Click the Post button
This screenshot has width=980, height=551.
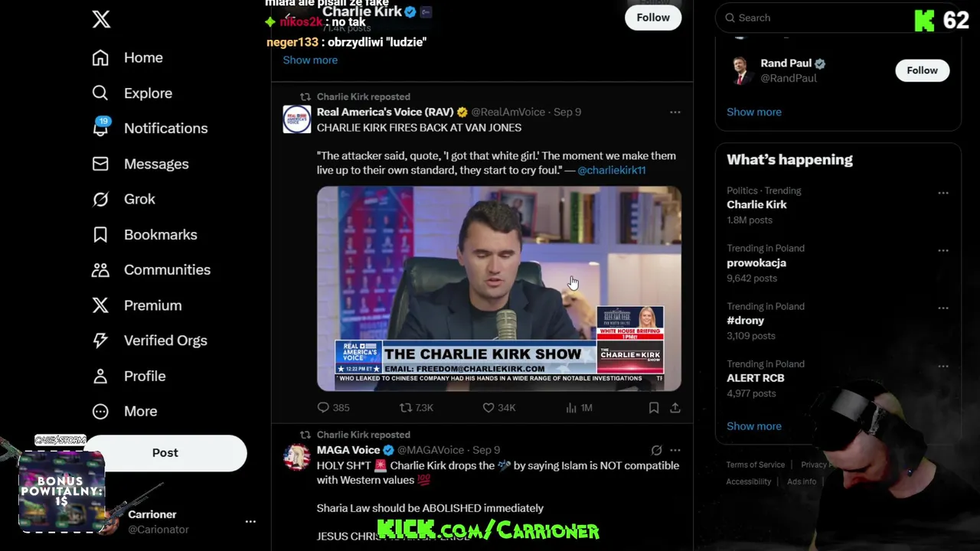(x=165, y=452)
